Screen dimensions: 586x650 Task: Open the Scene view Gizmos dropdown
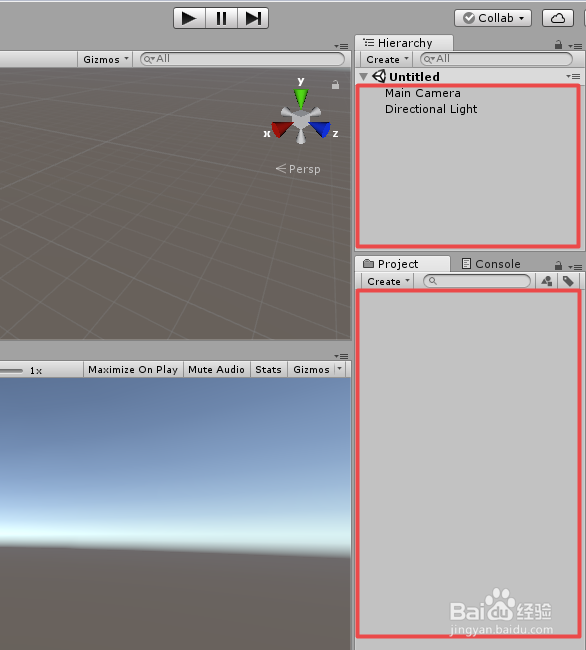point(105,59)
